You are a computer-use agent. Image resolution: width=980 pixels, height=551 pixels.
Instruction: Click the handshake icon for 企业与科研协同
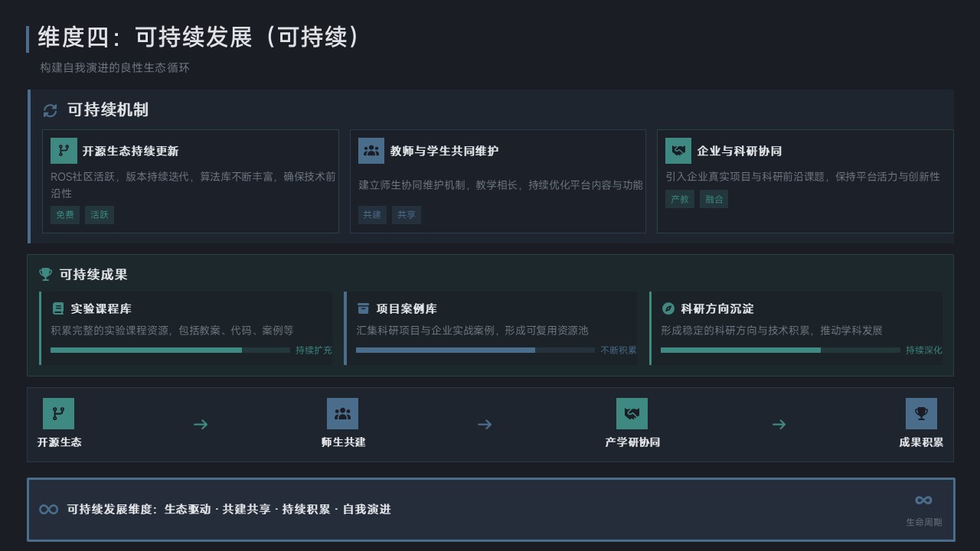678,151
